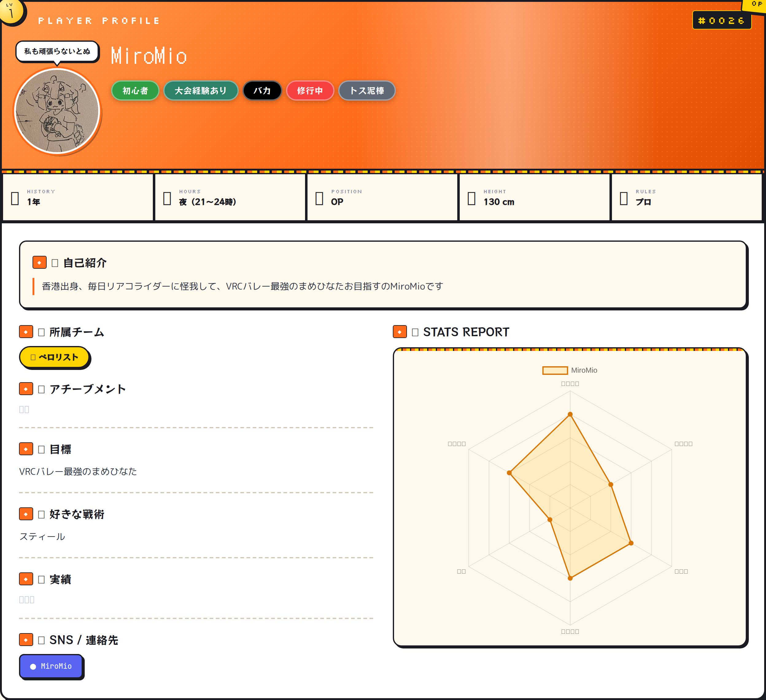The image size is (766, 700).
Task: Select the 大会経験あり tag
Action: click(x=201, y=90)
